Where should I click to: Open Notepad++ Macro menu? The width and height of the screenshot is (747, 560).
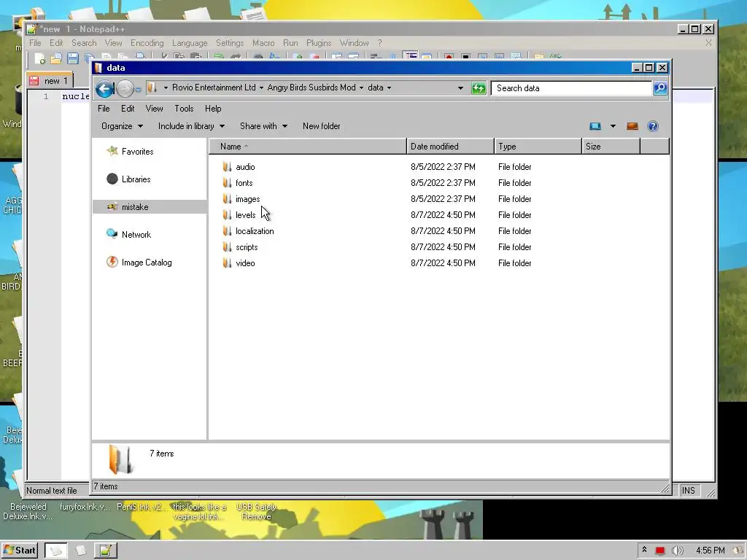click(263, 43)
